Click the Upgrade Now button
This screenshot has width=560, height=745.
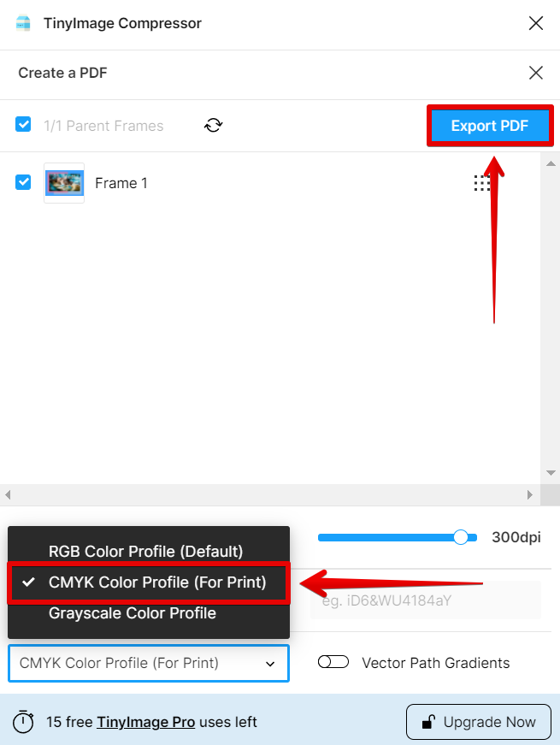tap(479, 722)
